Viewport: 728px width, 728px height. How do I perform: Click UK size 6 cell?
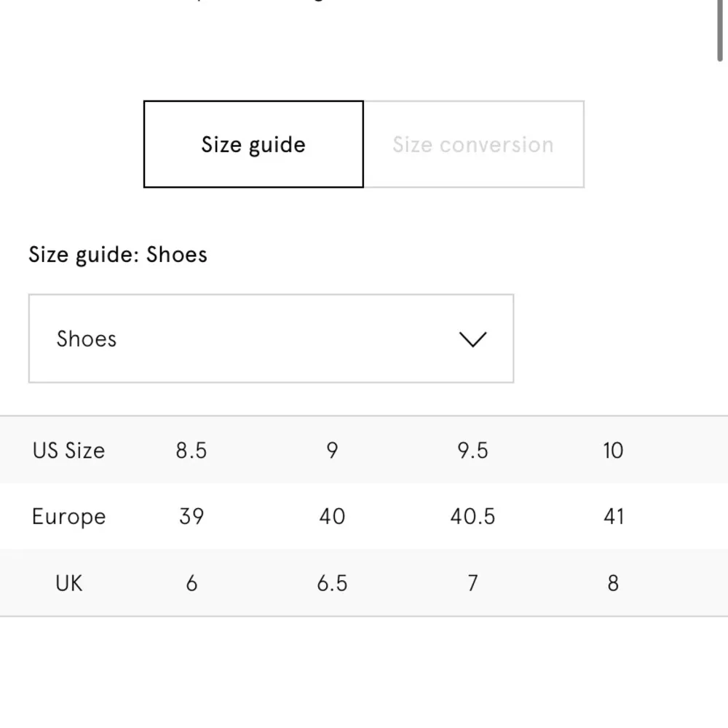(191, 583)
